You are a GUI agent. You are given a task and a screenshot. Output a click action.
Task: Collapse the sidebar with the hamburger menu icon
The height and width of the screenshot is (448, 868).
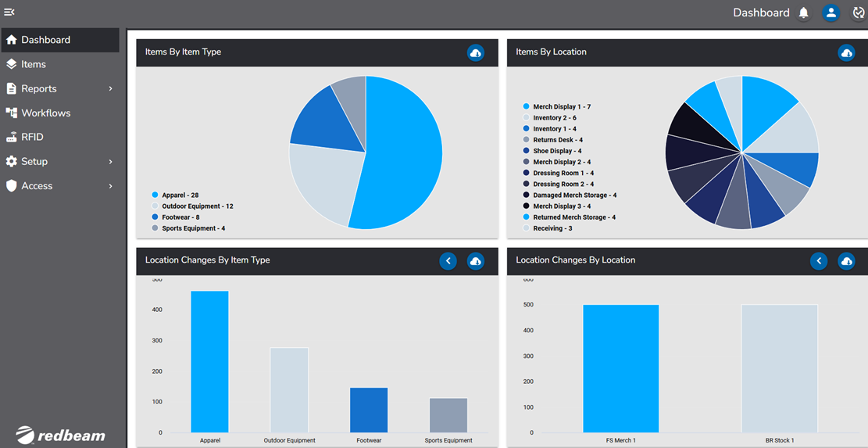9,13
